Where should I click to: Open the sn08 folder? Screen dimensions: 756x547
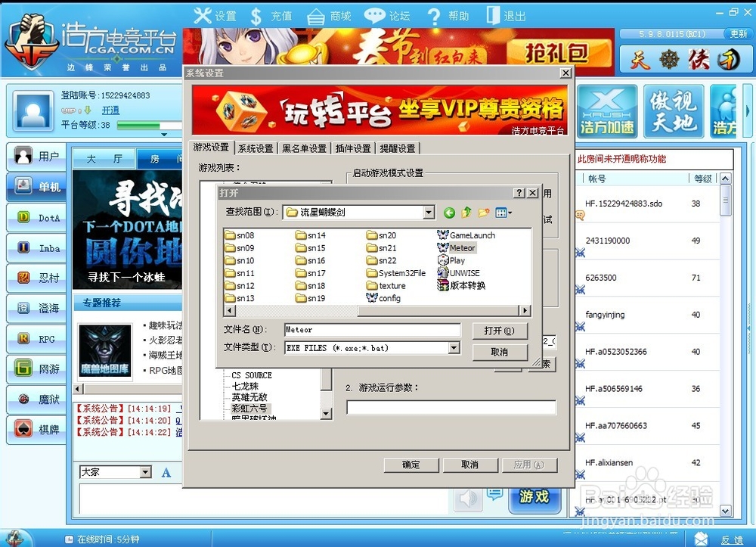[239, 235]
